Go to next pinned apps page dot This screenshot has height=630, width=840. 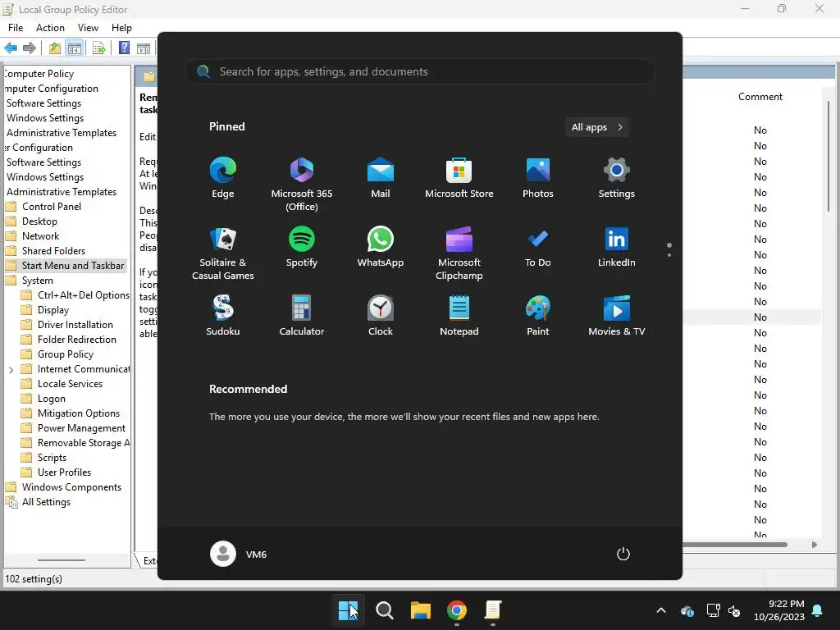click(669, 255)
